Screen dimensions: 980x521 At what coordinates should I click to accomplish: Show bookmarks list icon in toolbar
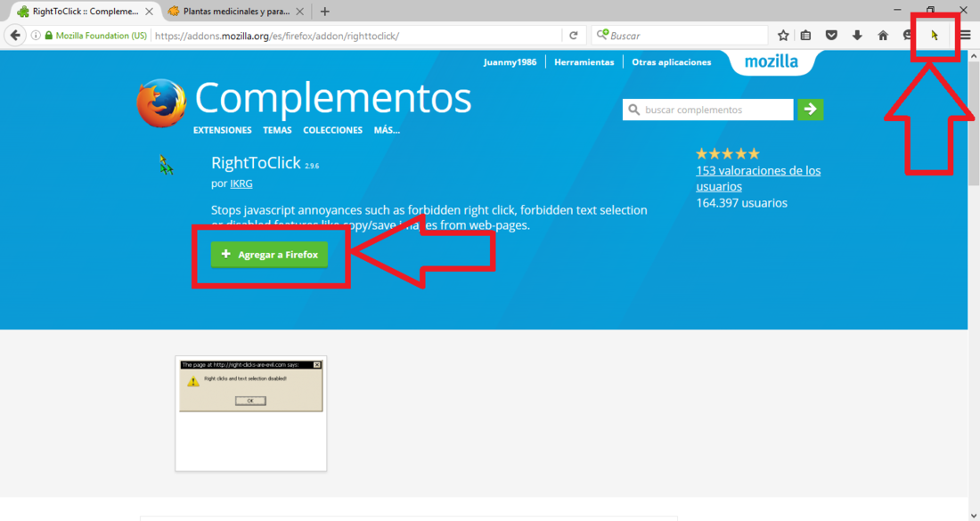coord(806,36)
